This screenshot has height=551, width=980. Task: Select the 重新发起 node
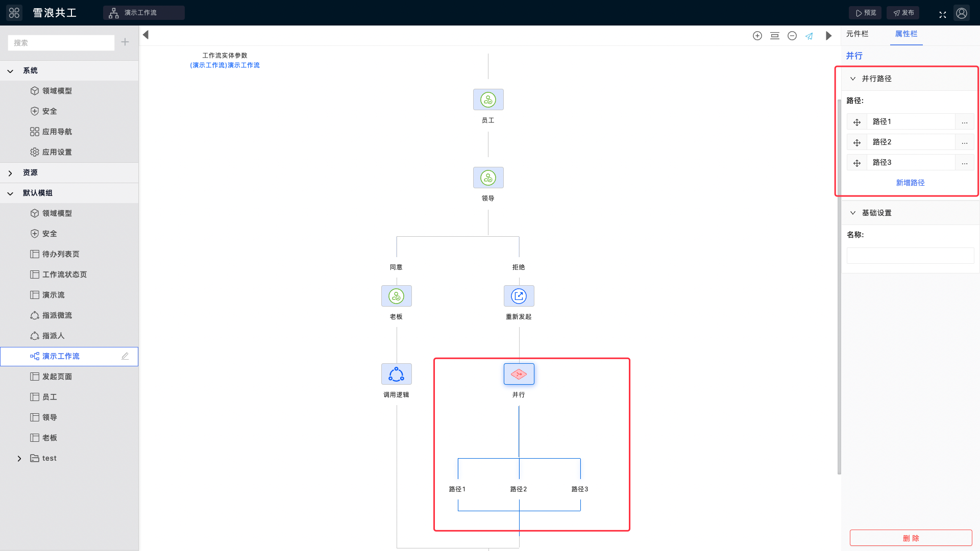pos(519,296)
